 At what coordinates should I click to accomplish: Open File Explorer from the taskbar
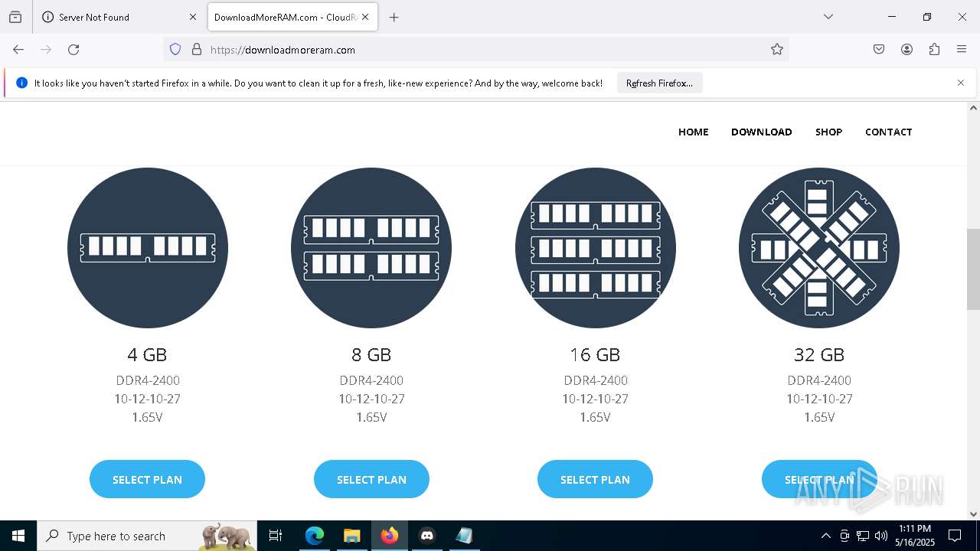(x=352, y=536)
